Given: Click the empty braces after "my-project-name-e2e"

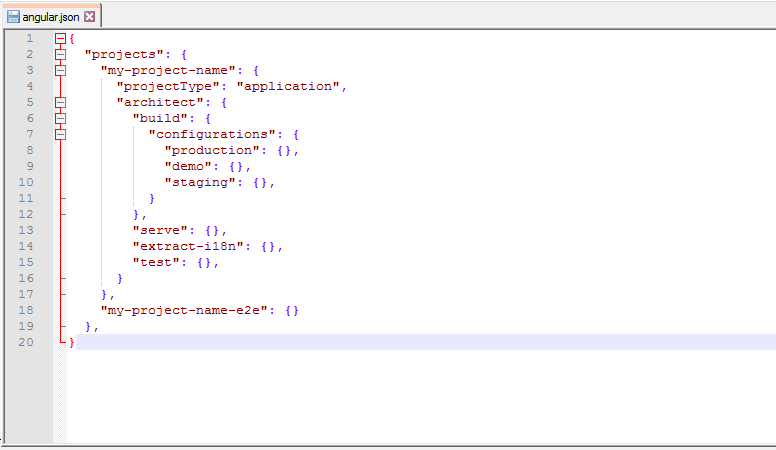Looking at the screenshot, I should [292, 310].
